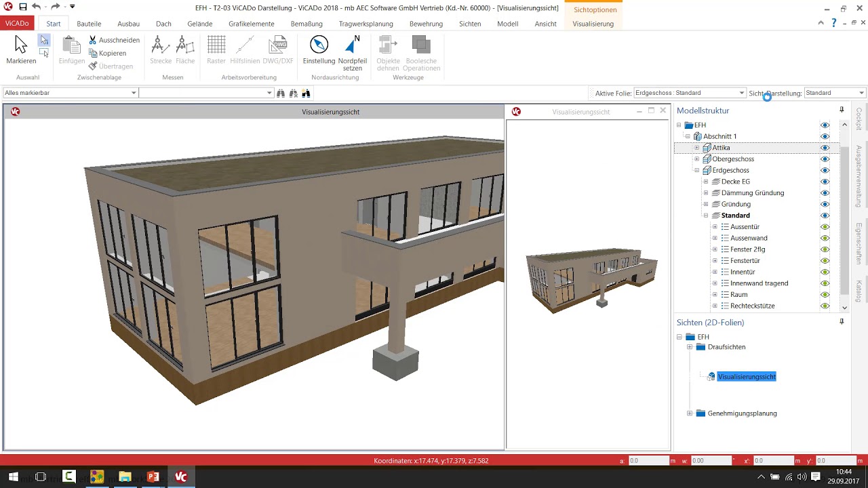The height and width of the screenshot is (488, 868).
Task: Toggle visibility of Rechteckstütze
Action: tap(825, 306)
